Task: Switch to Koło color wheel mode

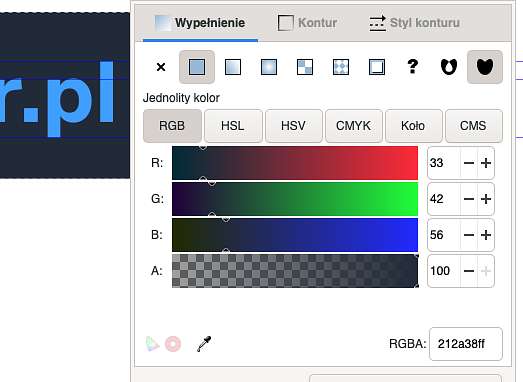Action: pos(413,126)
